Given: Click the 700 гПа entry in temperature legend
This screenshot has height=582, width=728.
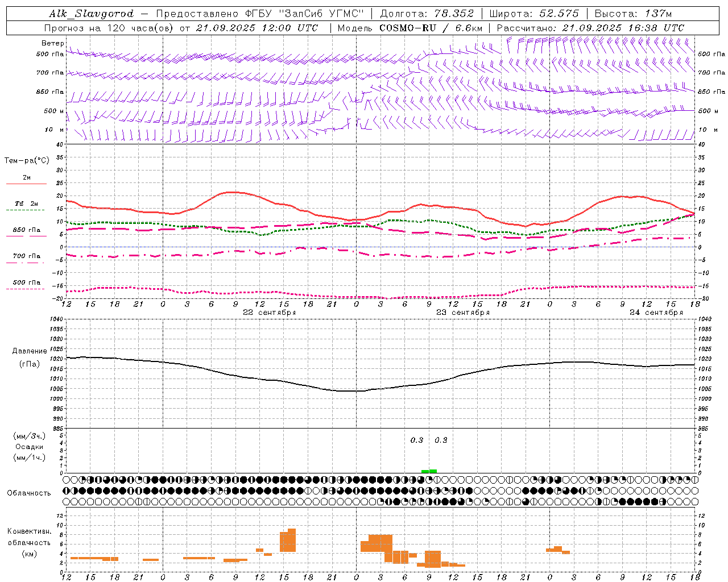Looking at the screenshot, I should [26, 256].
